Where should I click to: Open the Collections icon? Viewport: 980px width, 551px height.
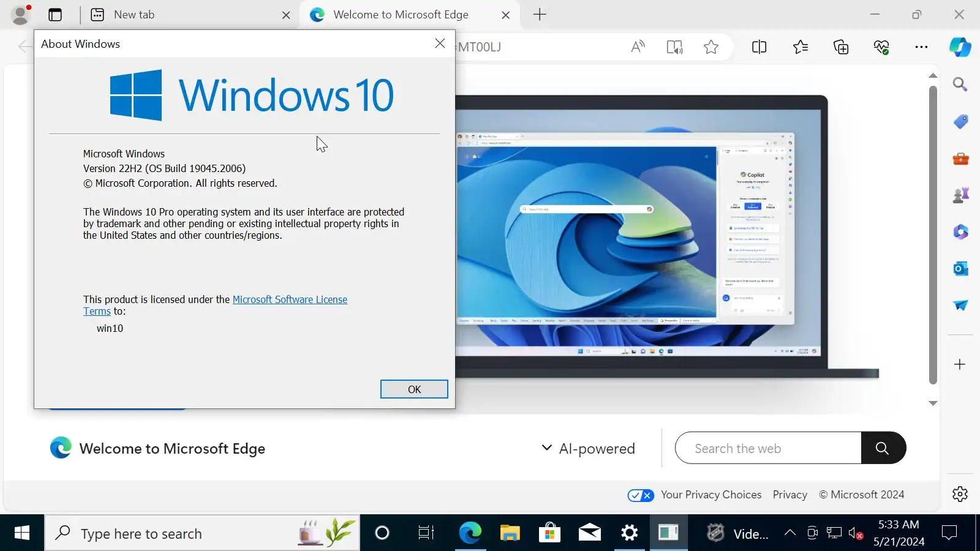841,47
